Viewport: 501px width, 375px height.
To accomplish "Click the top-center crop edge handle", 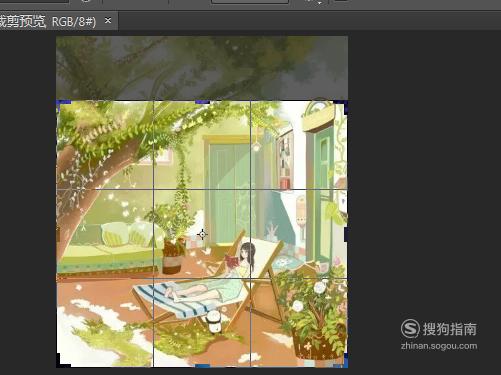I will tap(202, 101).
